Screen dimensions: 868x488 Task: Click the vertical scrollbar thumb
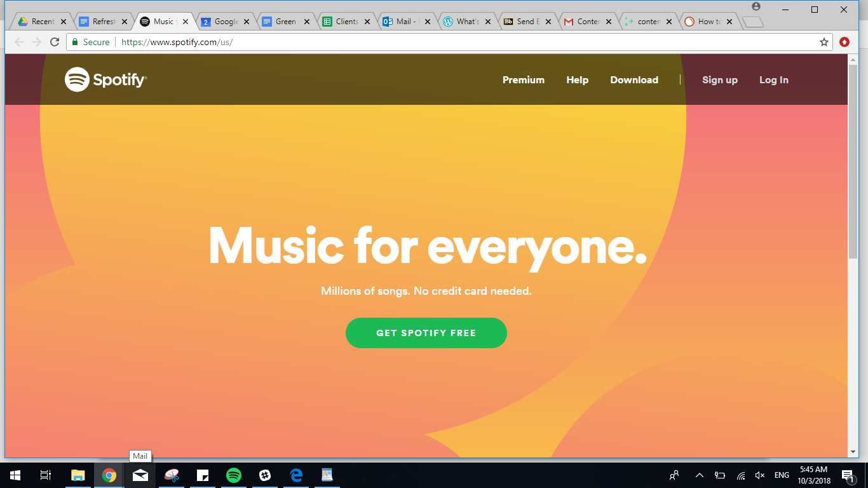pyautogui.click(x=853, y=161)
